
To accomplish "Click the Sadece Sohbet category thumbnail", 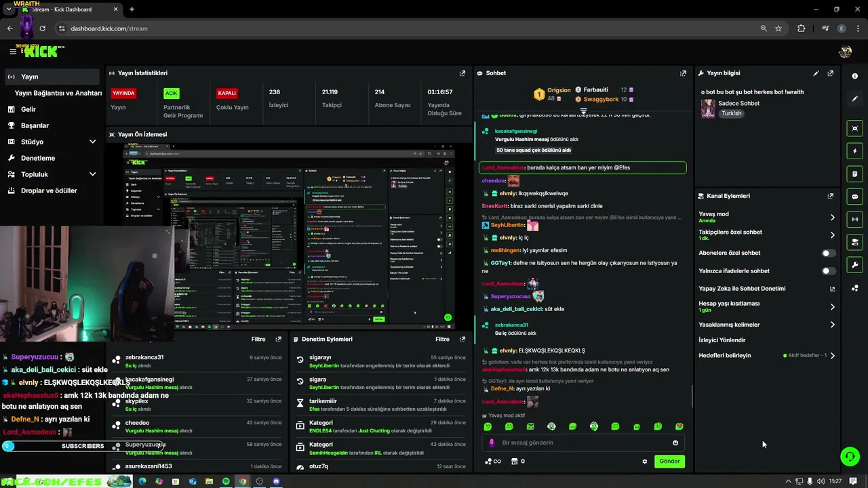I will pyautogui.click(x=708, y=109).
